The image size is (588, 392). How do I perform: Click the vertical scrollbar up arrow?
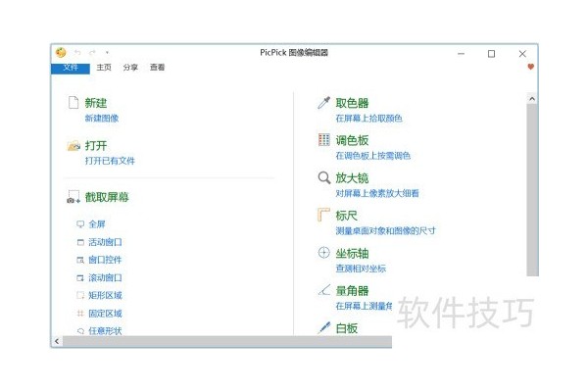point(532,99)
